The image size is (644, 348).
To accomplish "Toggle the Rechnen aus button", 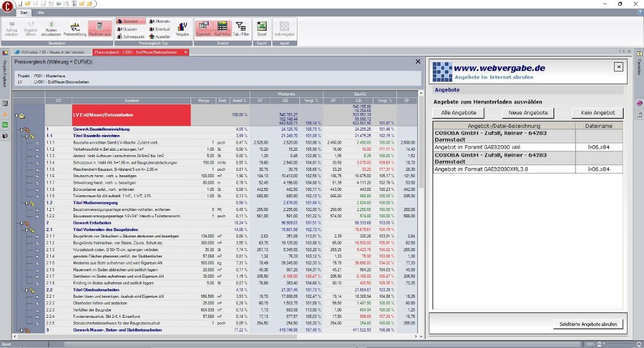I will coord(99,28).
